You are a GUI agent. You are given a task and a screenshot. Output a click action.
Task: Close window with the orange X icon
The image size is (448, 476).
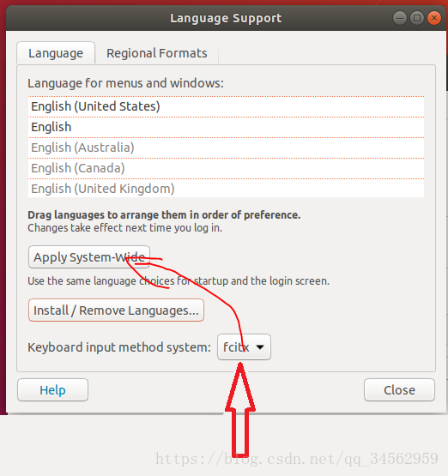coord(434,18)
